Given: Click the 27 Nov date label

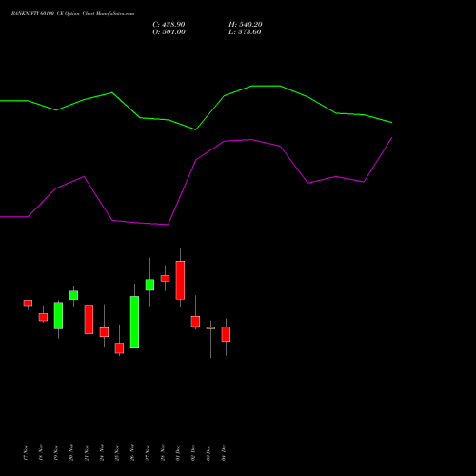Looking at the screenshot, I should [148, 452].
